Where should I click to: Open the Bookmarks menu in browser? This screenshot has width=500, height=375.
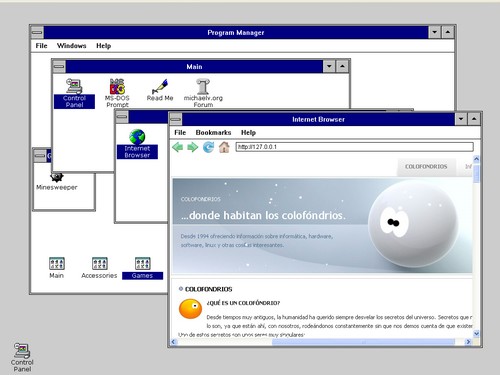213,132
